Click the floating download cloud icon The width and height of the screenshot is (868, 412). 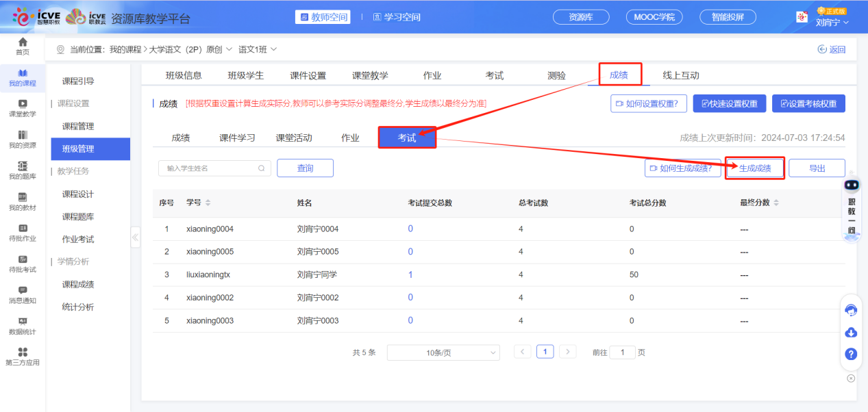(851, 332)
